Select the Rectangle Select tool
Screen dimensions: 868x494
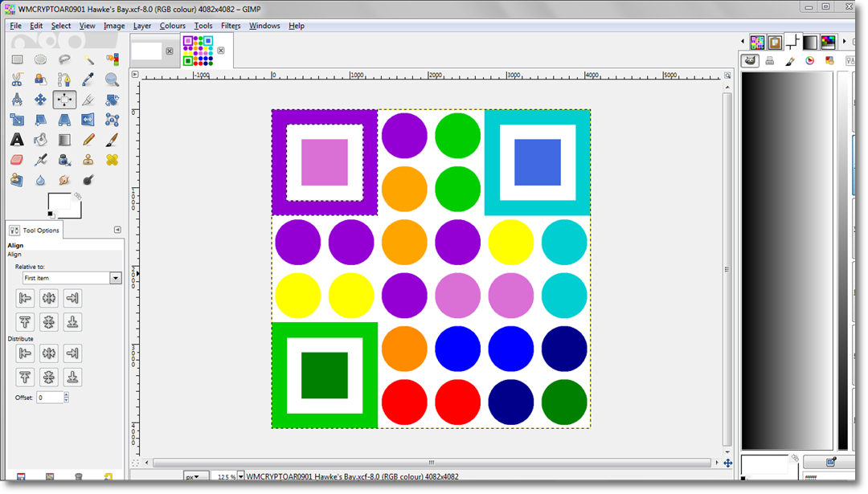17,59
